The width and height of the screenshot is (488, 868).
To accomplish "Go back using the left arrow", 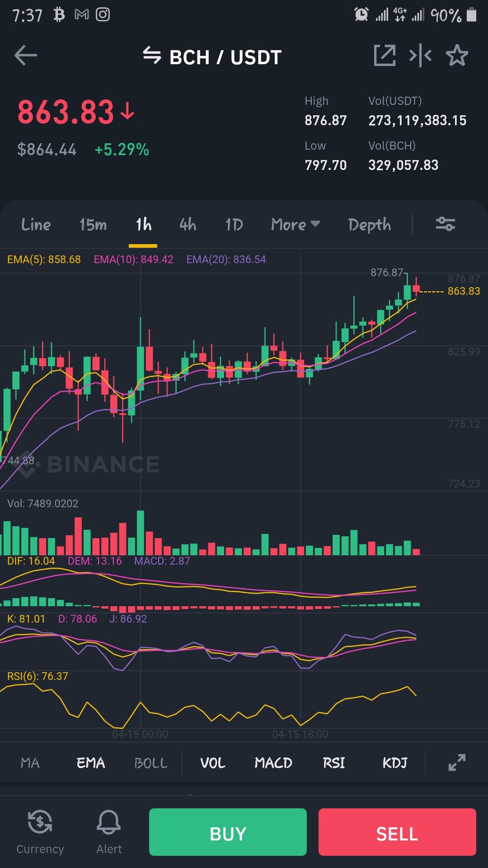I will (x=26, y=56).
